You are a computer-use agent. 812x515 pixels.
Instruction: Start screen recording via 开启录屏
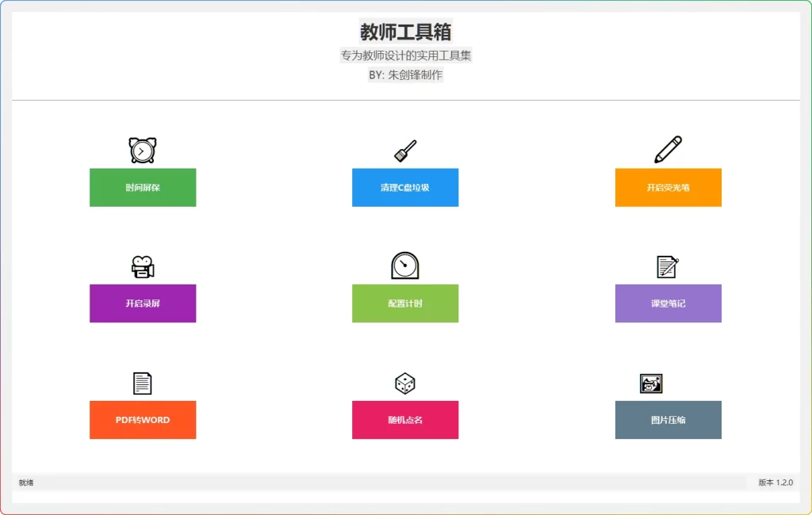pyautogui.click(x=142, y=303)
